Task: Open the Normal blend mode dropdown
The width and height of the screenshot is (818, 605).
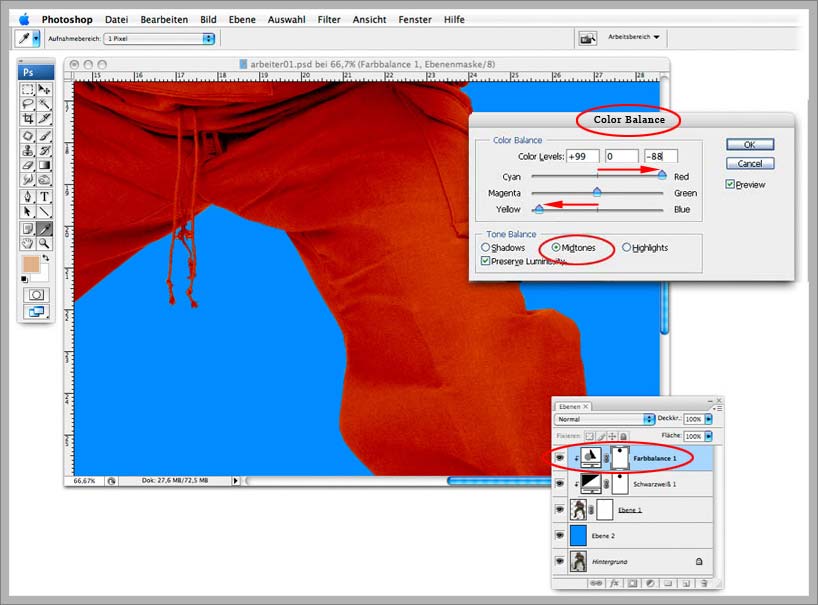Action: pos(605,419)
